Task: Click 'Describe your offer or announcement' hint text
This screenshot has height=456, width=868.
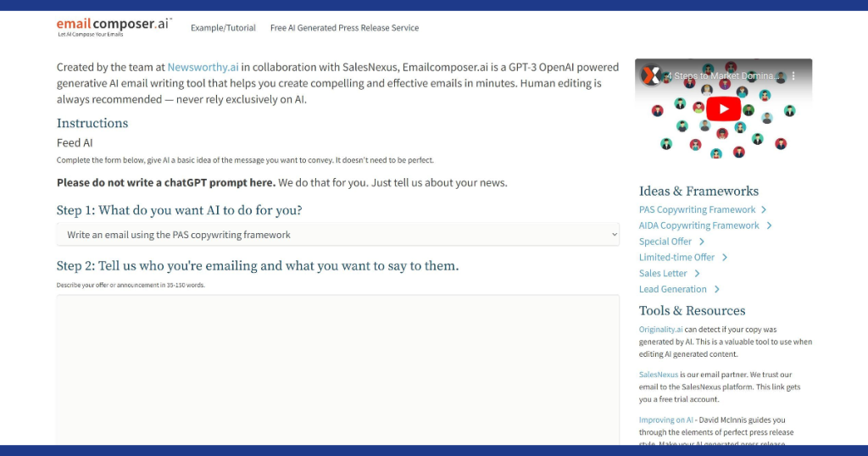Action: [x=131, y=285]
